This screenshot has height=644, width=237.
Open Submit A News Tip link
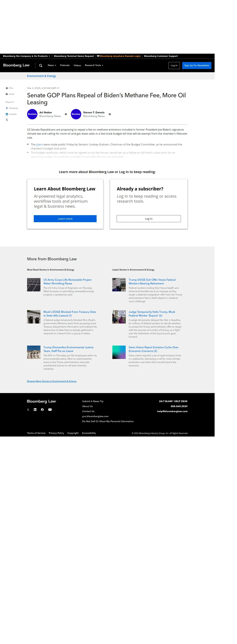click(x=93, y=401)
